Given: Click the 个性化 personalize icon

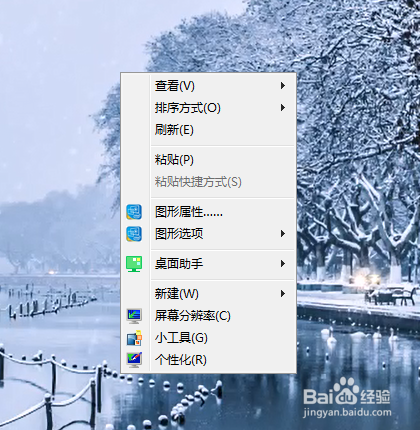Looking at the screenshot, I should (134, 360).
